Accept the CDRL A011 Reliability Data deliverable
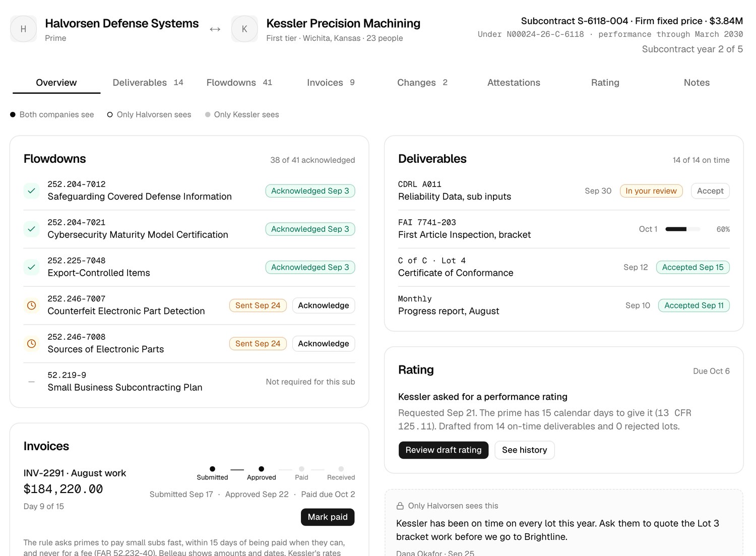 coord(710,191)
